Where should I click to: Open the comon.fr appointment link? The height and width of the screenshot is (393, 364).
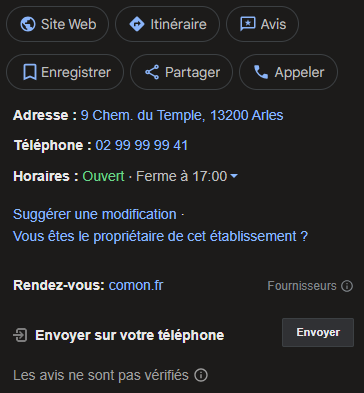click(136, 285)
